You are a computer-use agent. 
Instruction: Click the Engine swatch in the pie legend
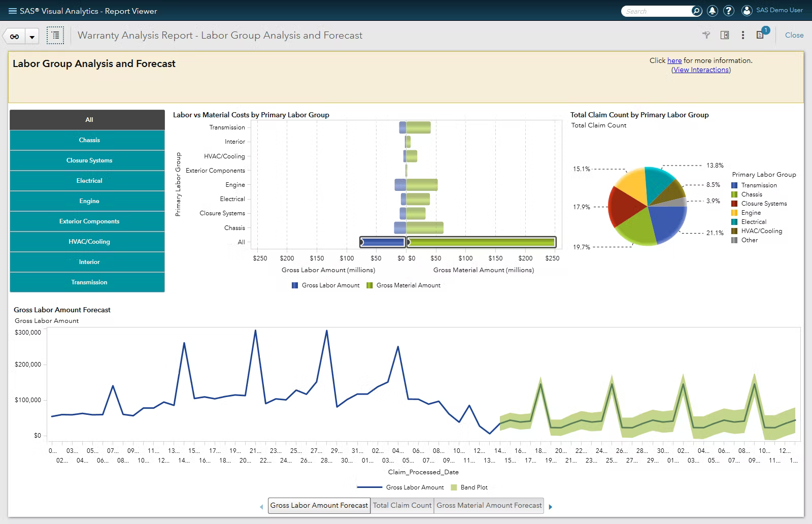pyautogui.click(x=734, y=213)
